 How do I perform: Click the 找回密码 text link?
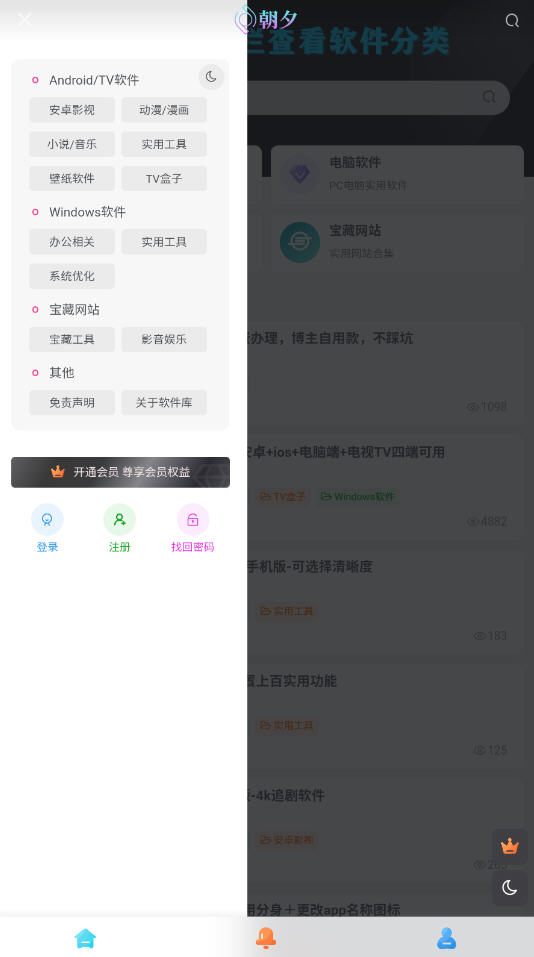click(193, 547)
